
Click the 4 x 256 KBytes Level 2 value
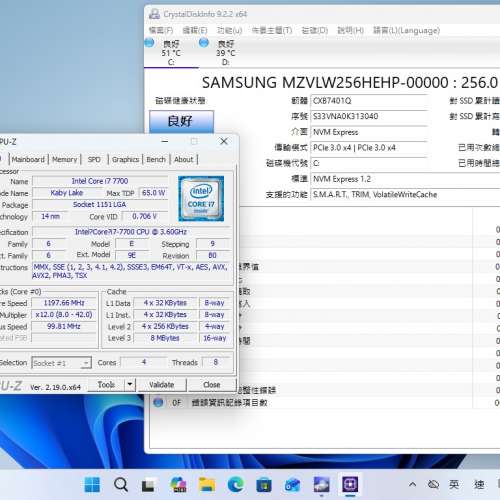(x=165, y=326)
